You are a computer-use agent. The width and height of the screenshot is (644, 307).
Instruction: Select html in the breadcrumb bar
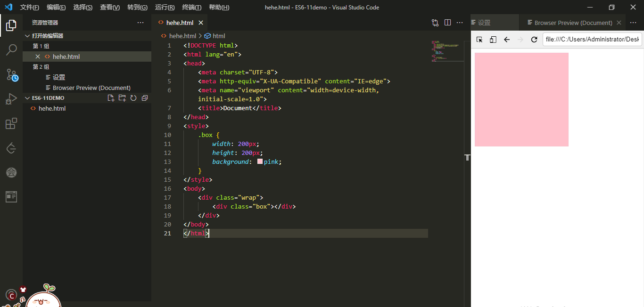tap(218, 36)
